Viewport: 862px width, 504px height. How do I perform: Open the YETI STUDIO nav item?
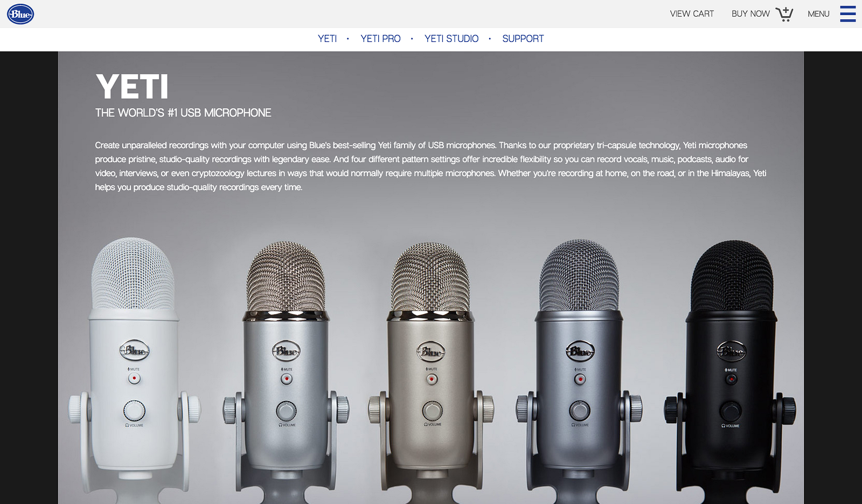[451, 39]
